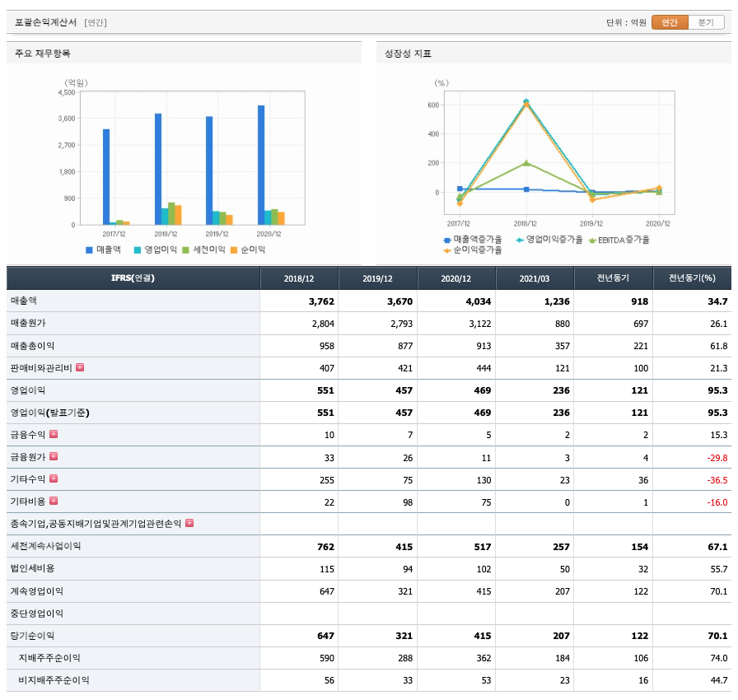The image size is (738, 700).
Task: Click the 매출원가 row label
Action: 28,323
